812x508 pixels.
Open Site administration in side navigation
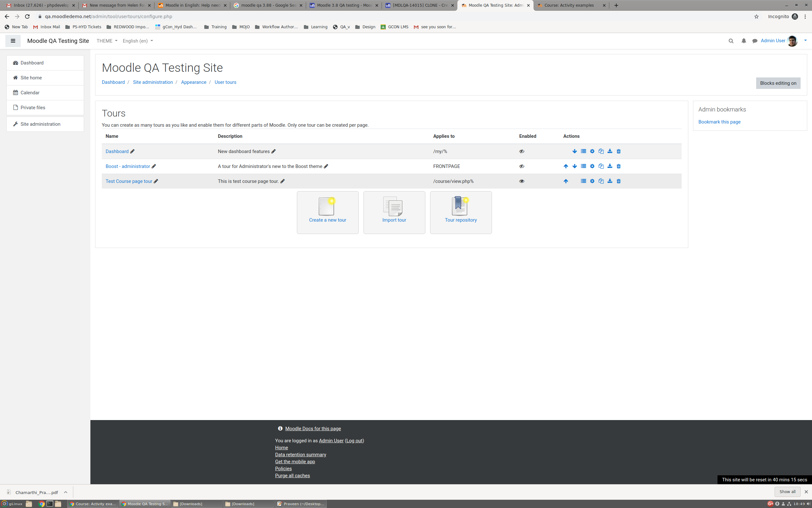(45, 124)
